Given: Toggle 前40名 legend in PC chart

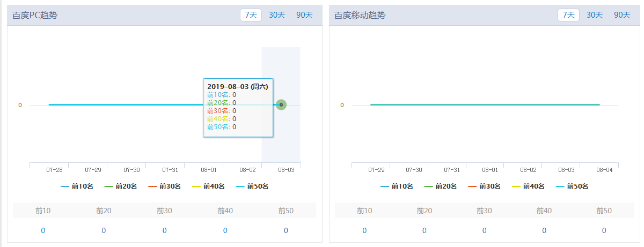Looking at the screenshot, I should 208,186.
